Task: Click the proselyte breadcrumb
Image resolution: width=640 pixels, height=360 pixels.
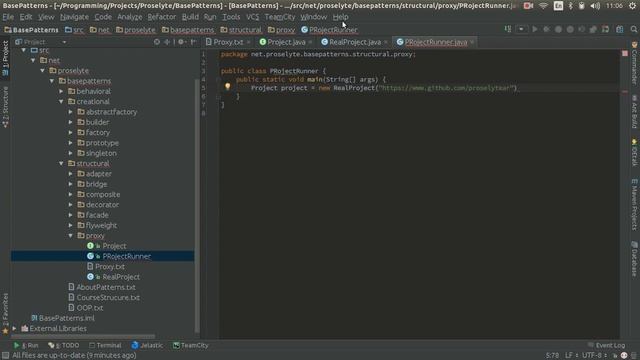Action: 136,30
